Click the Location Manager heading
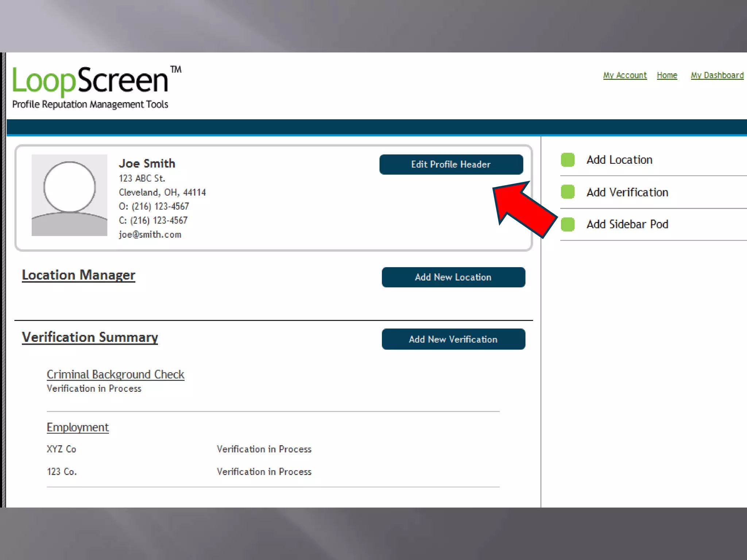The image size is (747, 560). click(x=78, y=275)
